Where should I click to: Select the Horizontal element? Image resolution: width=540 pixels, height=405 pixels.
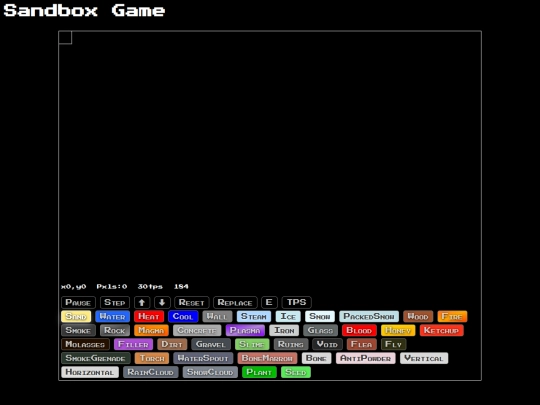pos(90,372)
